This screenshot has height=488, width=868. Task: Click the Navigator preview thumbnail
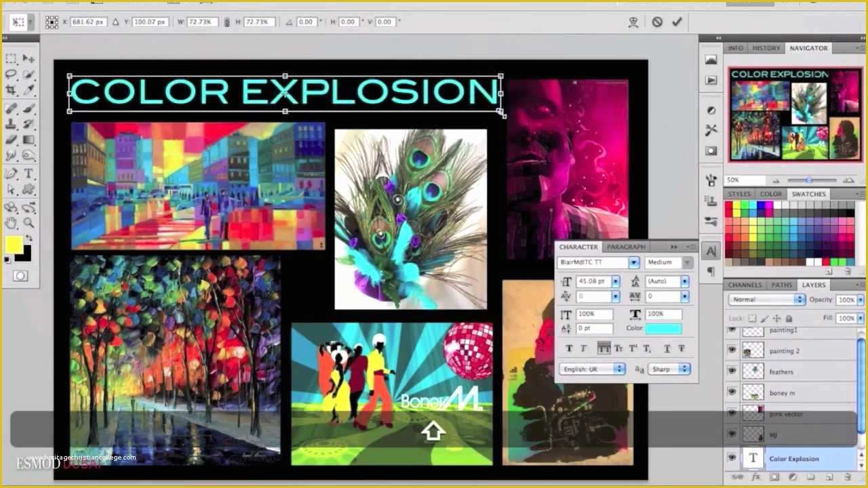[794, 114]
